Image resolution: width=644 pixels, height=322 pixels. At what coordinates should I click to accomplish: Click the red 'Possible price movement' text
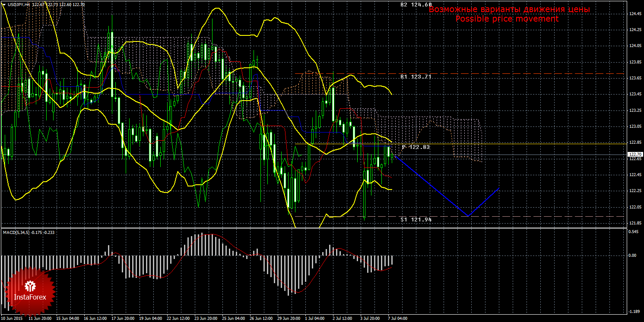[507, 19]
